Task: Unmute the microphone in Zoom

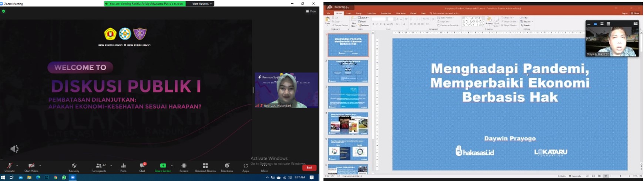Action: pyautogui.click(x=10, y=166)
